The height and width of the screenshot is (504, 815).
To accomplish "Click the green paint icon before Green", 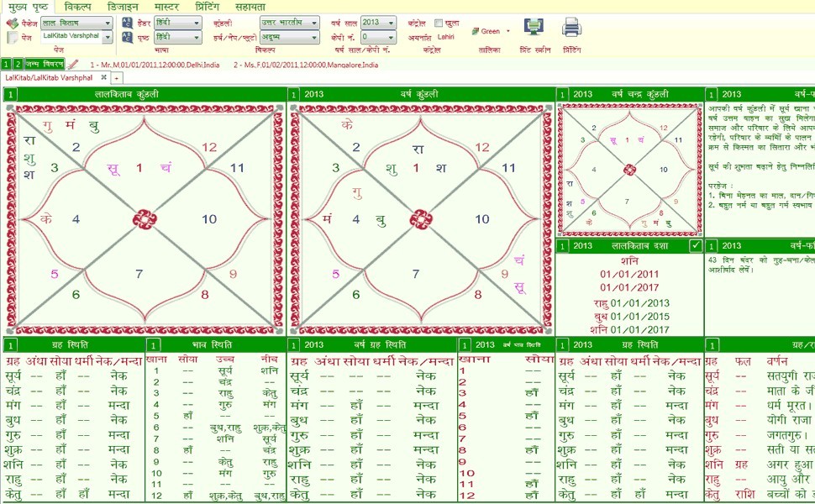I will (475, 31).
